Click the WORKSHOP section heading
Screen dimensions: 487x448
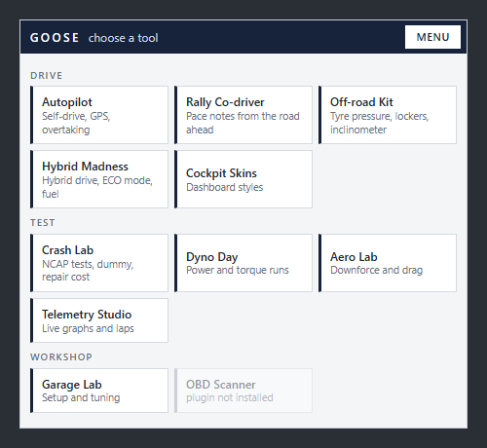coord(61,357)
